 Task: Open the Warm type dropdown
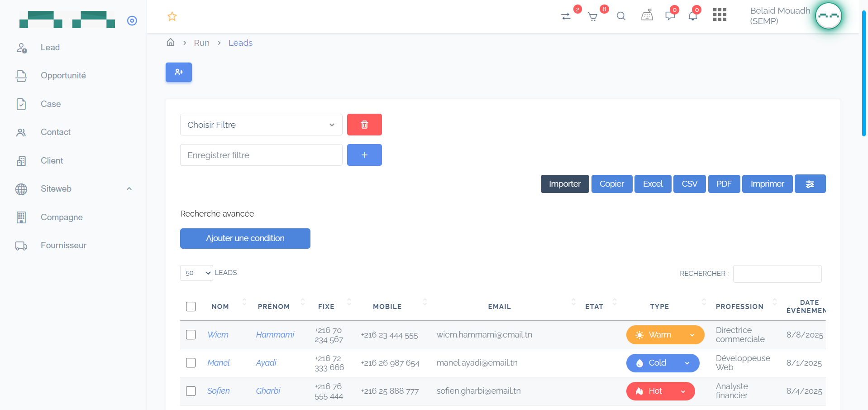click(665, 335)
